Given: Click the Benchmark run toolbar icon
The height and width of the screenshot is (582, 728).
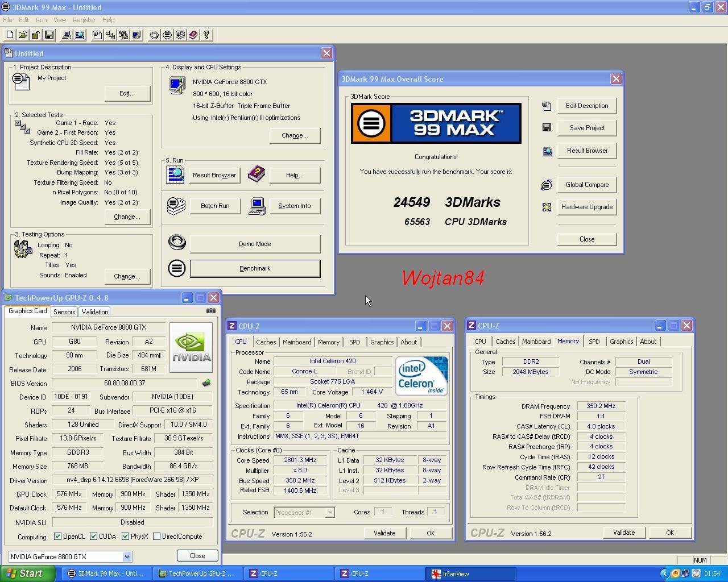Looking at the screenshot, I should coord(167,35).
